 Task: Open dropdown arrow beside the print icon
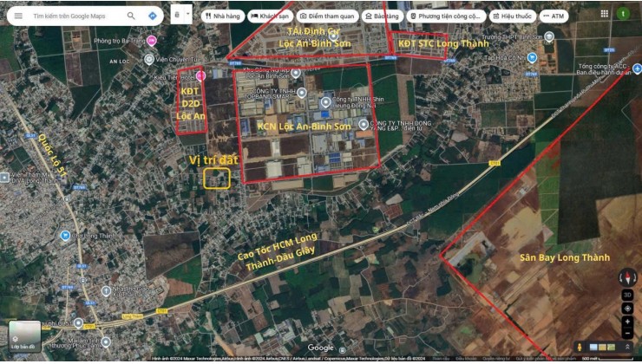(x=188, y=14)
